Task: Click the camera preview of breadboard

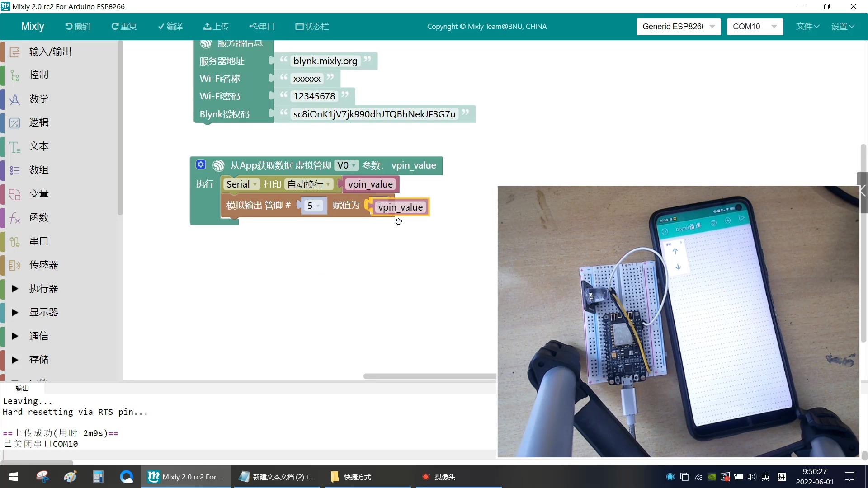Action: 678,322
